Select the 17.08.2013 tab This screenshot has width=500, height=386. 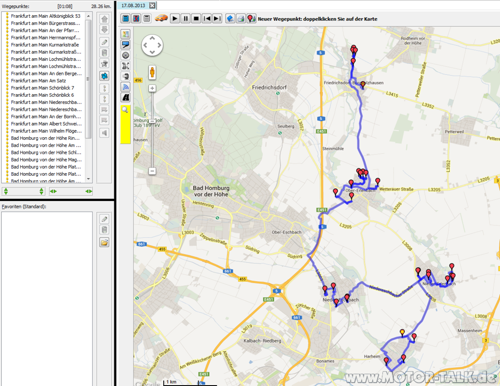[133, 5]
